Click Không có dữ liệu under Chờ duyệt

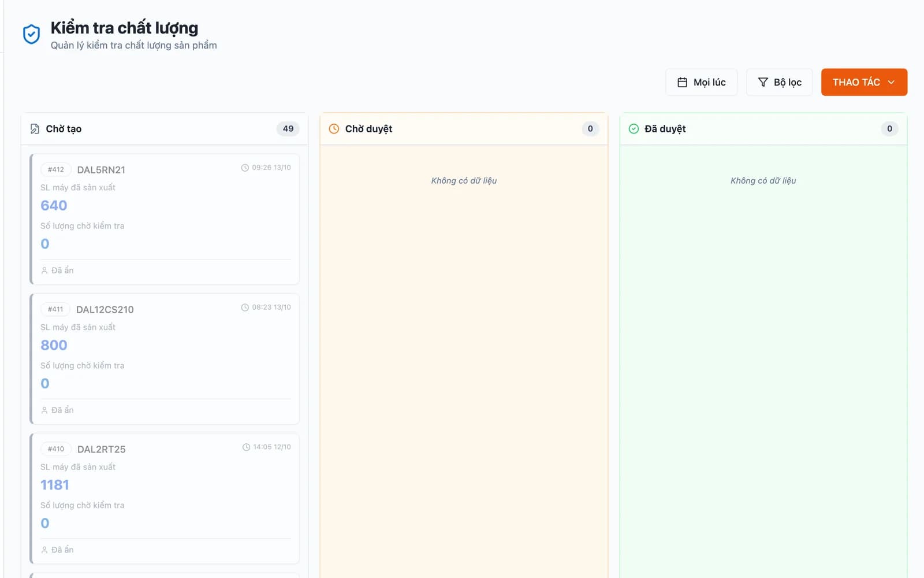[464, 181]
